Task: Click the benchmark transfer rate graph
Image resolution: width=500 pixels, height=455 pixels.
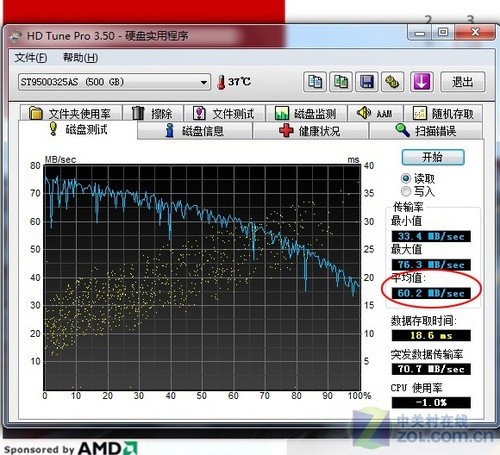Action: point(202,277)
